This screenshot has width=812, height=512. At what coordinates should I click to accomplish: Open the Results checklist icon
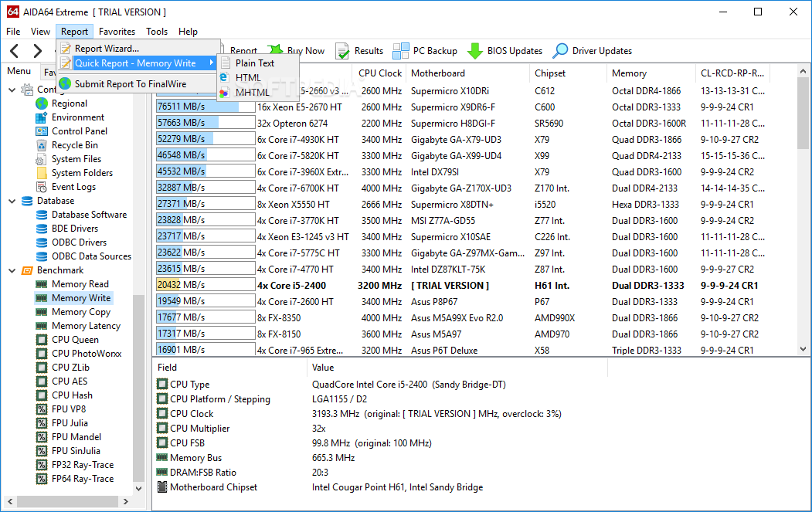(341, 51)
